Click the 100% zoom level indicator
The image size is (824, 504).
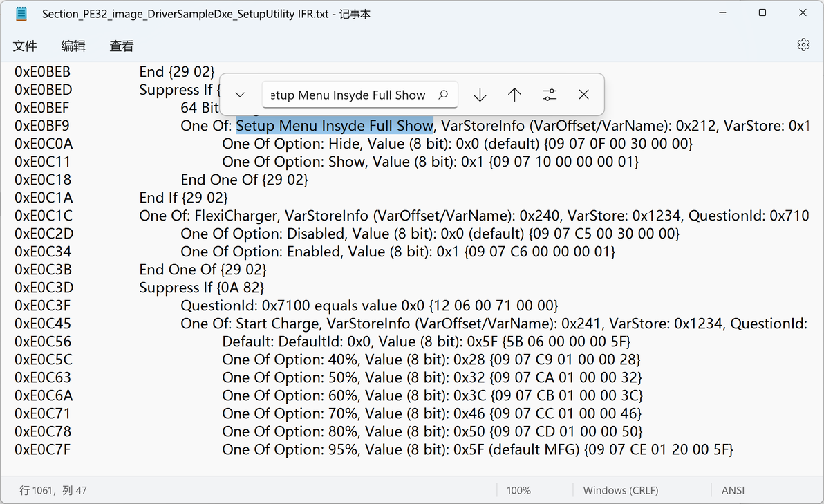tap(518, 490)
